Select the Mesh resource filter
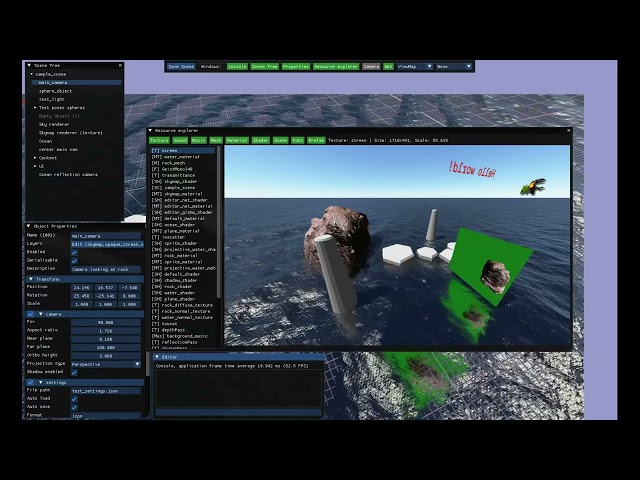The height and width of the screenshot is (480, 640). click(216, 140)
